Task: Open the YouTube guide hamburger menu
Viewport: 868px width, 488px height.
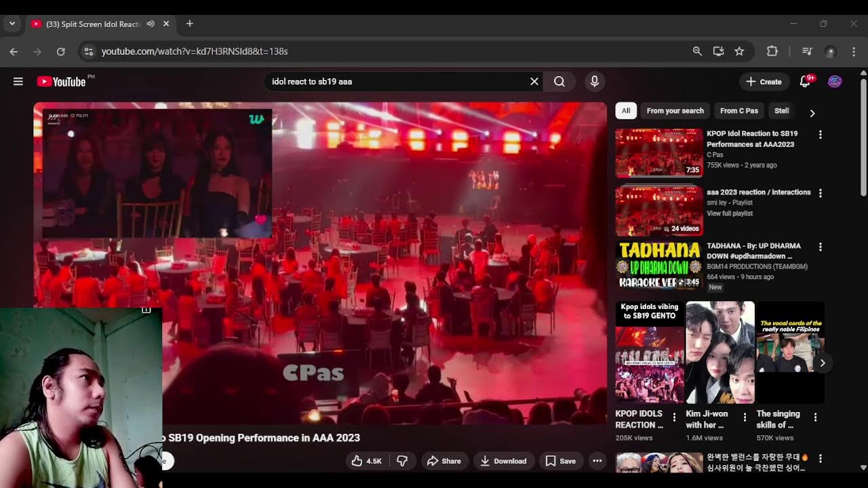Action: (18, 81)
